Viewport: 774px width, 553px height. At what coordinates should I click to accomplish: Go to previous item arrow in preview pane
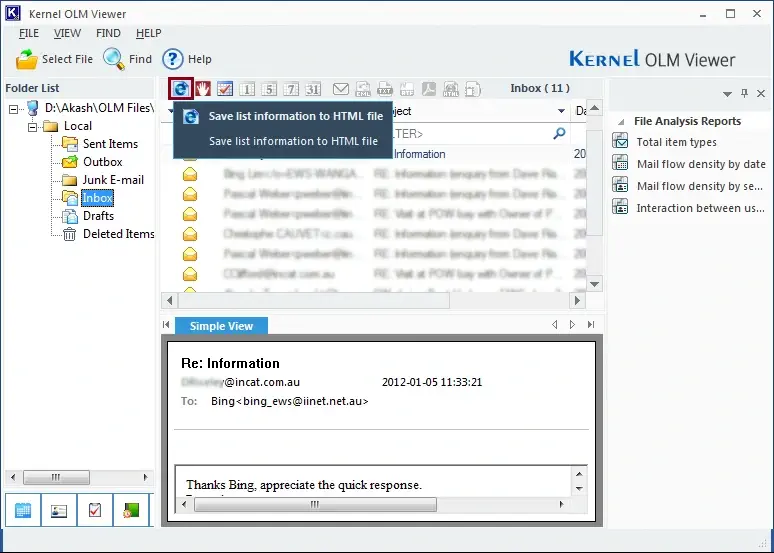pos(554,324)
